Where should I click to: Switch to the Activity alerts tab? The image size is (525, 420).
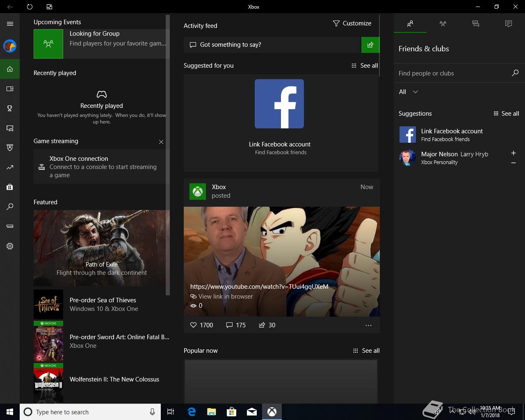509,24
